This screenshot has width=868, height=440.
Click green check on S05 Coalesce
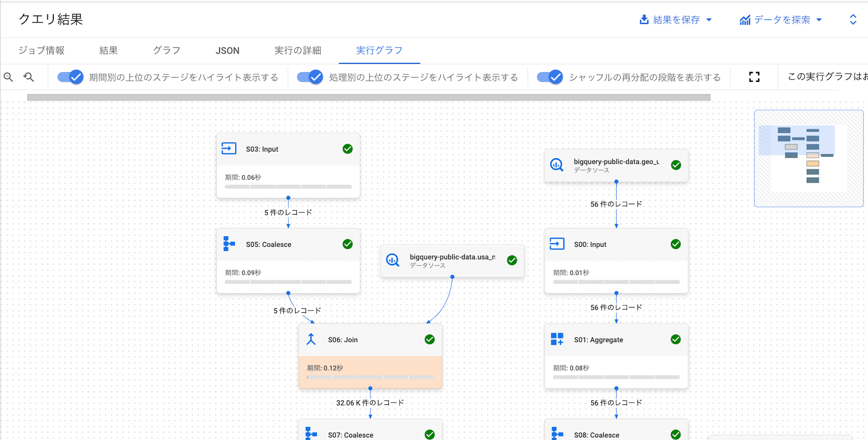coord(348,244)
